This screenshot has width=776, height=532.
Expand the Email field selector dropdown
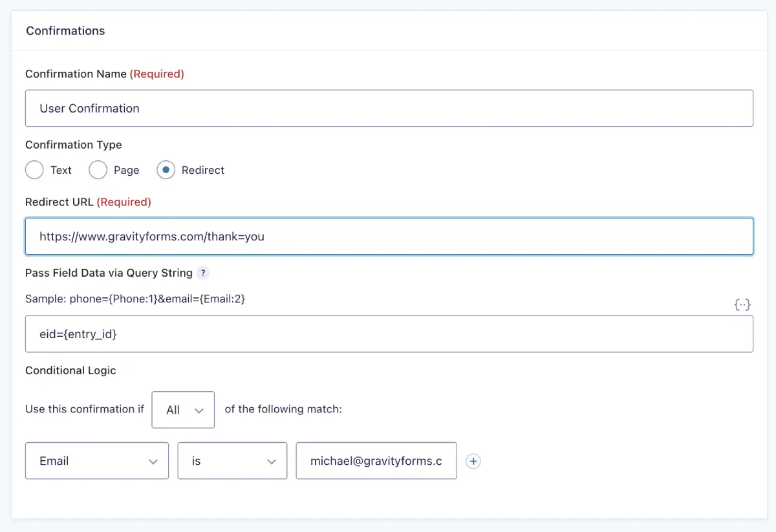pyautogui.click(x=97, y=461)
